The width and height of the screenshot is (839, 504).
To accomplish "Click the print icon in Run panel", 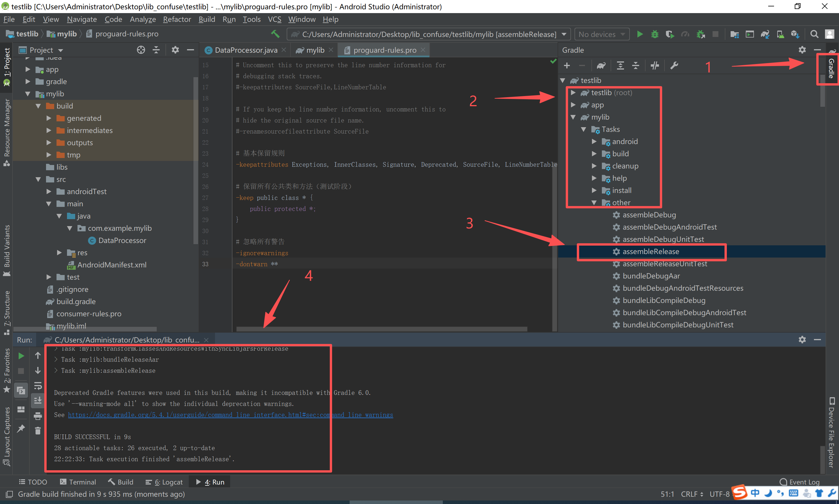I will [38, 416].
